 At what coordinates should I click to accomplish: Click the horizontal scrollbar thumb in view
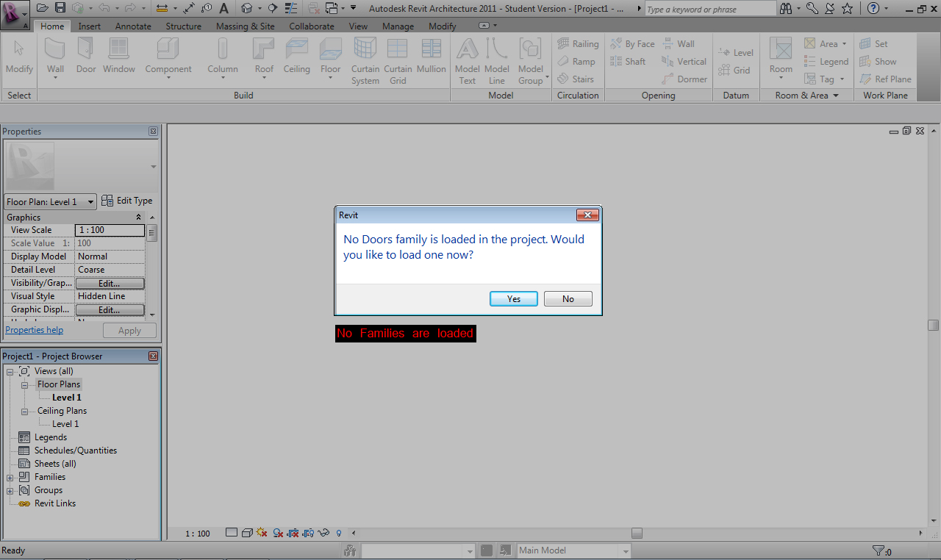(637, 534)
